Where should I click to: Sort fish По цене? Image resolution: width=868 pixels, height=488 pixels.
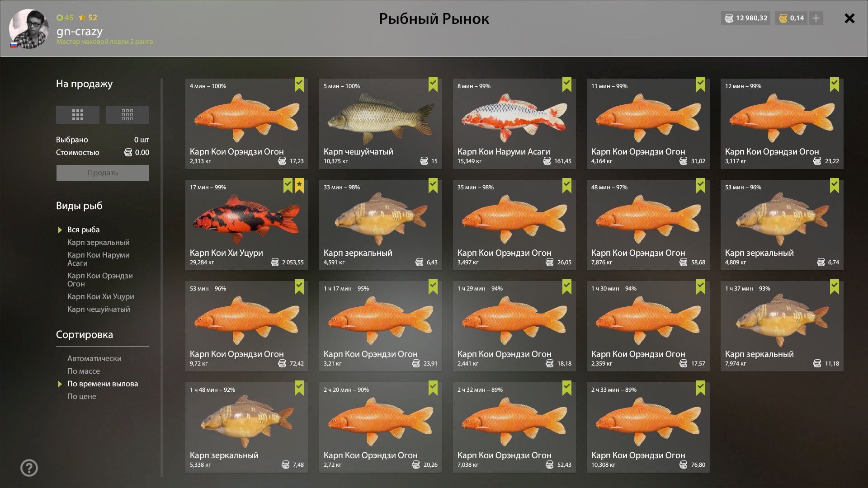point(82,396)
